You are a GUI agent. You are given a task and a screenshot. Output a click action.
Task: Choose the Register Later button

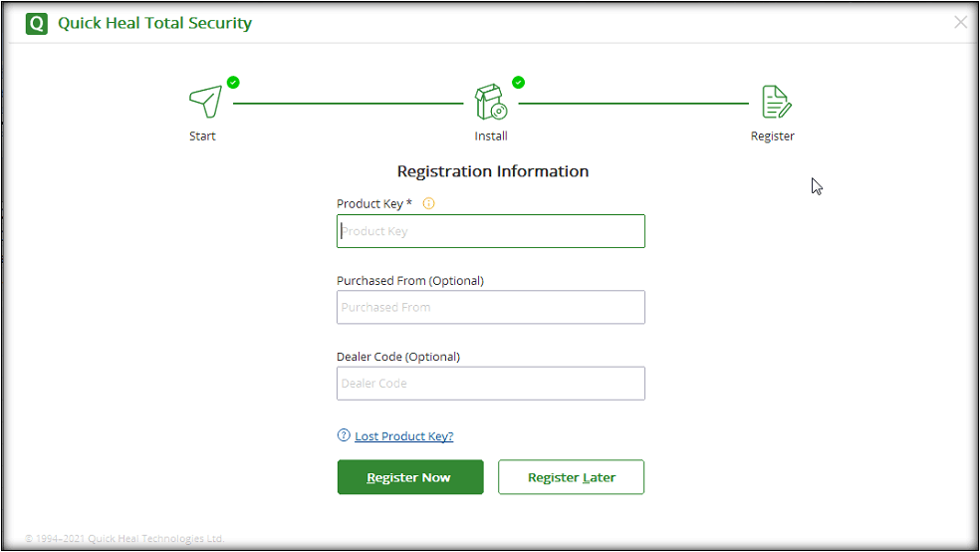(571, 477)
